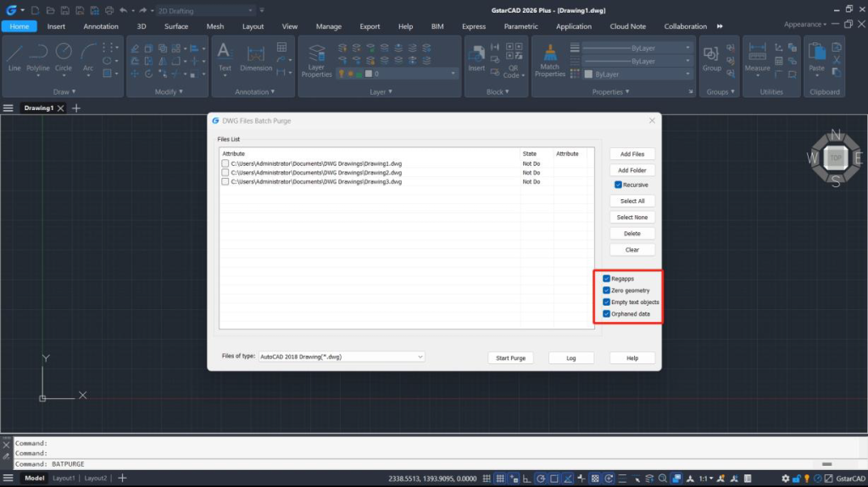Screen dimensions: 868x487
Task: Open the Layout2 tab
Action: [x=95, y=479]
